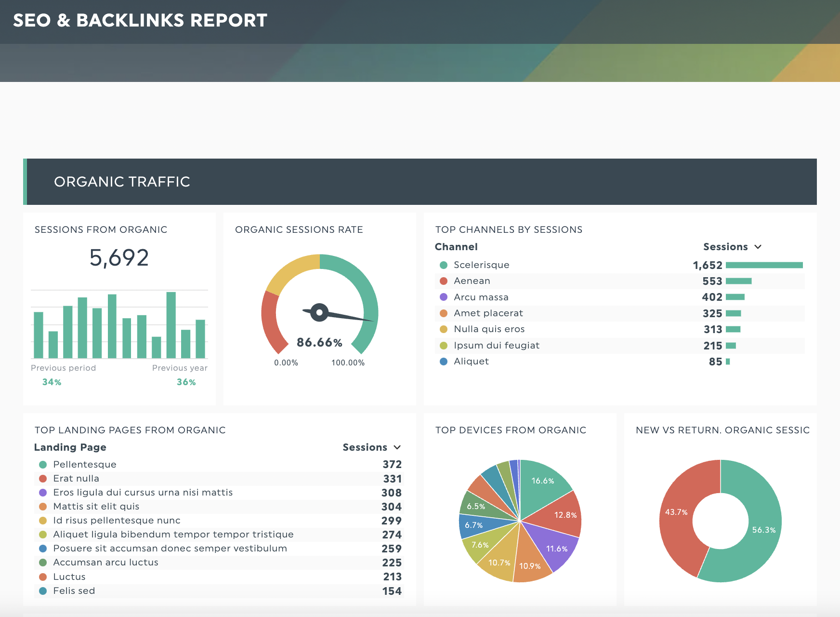Click the Nulla quis eros yellow dot
840x617 pixels.
pos(444,329)
